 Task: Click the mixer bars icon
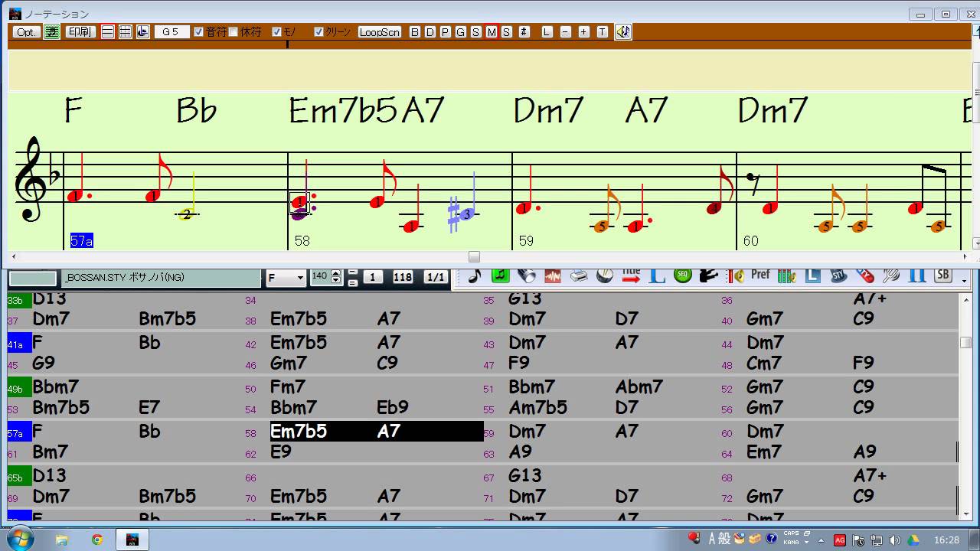click(x=787, y=275)
